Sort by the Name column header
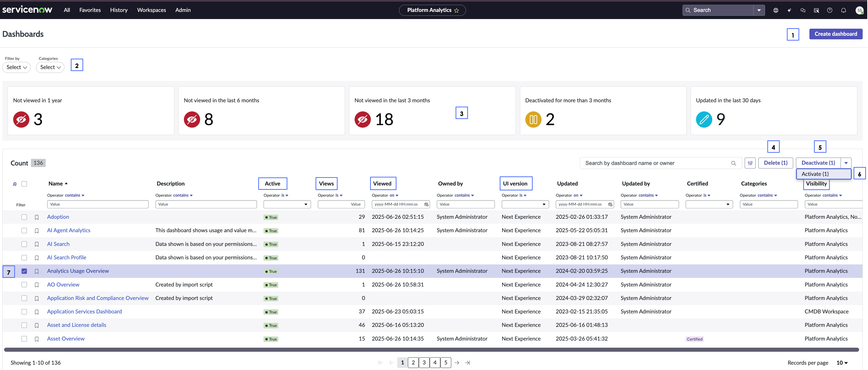Image resolution: width=868 pixels, height=370 pixels. pos(58,184)
